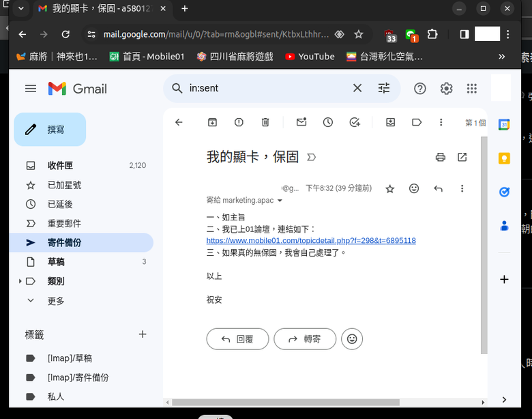
Task: Open the Gmail main menu hamburger
Action: click(31, 89)
